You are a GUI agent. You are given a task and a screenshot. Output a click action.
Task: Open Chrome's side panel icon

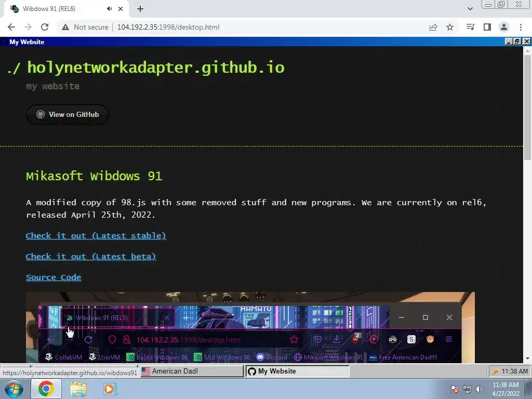(487, 27)
